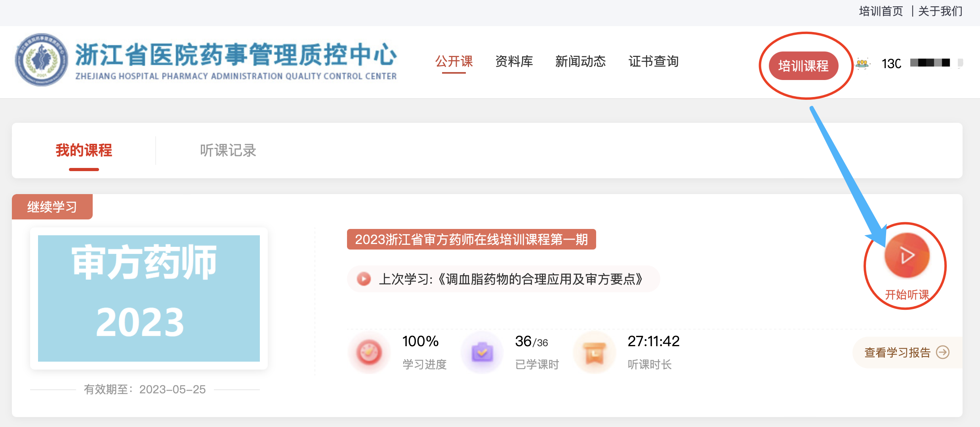Select the 我的课程 tab
The width and height of the screenshot is (980, 427).
[x=84, y=151]
